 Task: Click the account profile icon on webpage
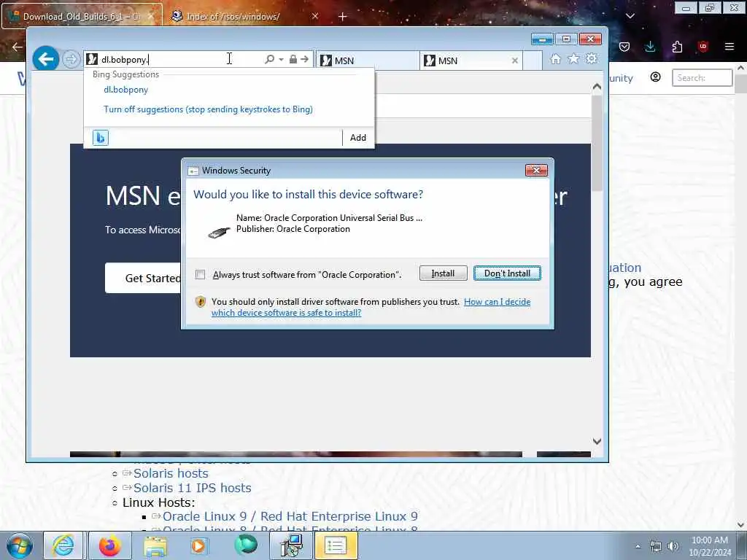point(656,77)
